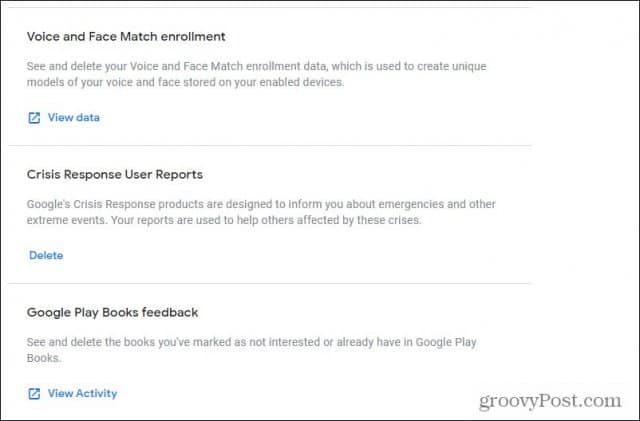Select the Crisis Response User Reports heading
The image size is (640, 421).
[x=115, y=175]
